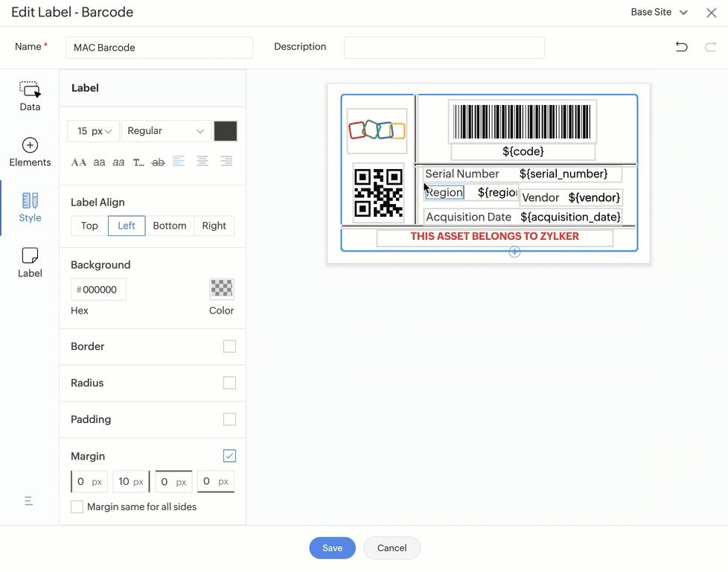Click the Cancel button
Screen dimensions: 728x572
pyautogui.click(x=392, y=548)
